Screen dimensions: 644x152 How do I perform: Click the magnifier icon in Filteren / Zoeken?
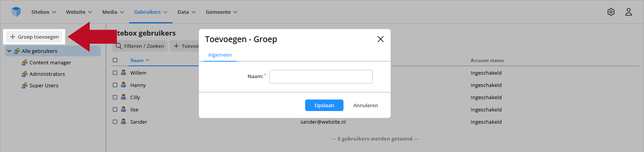[119, 46]
